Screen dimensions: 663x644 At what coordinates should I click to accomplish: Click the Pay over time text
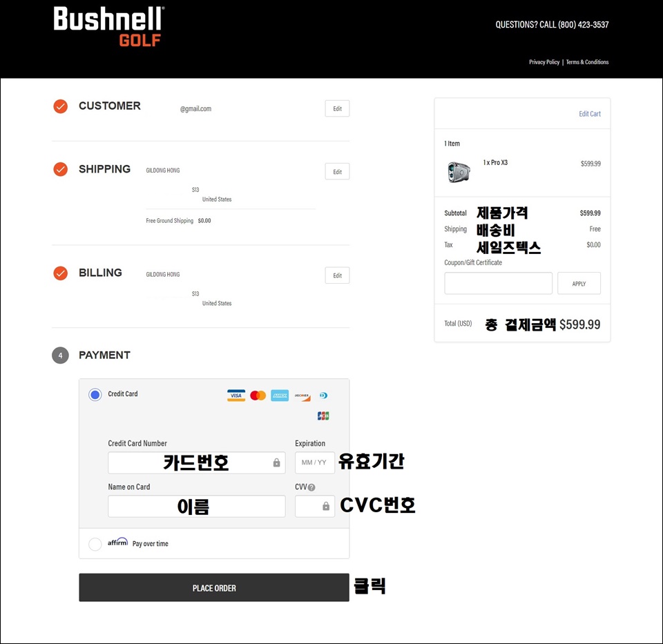(150, 544)
